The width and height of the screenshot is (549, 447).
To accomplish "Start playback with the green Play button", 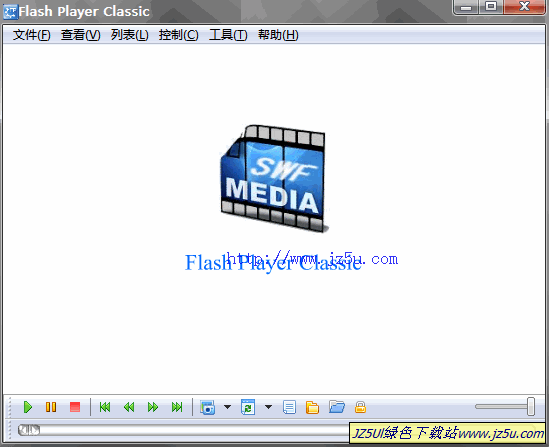I will click(x=28, y=407).
